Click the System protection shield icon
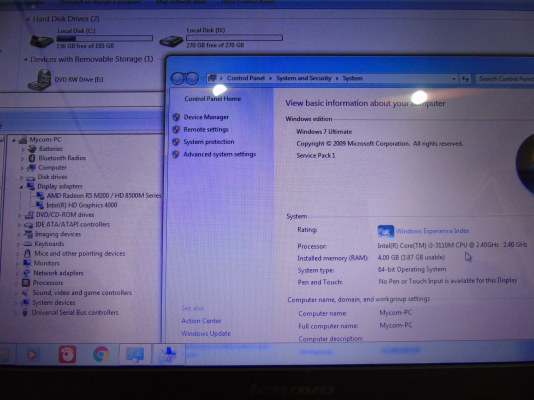 [x=176, y=142]
